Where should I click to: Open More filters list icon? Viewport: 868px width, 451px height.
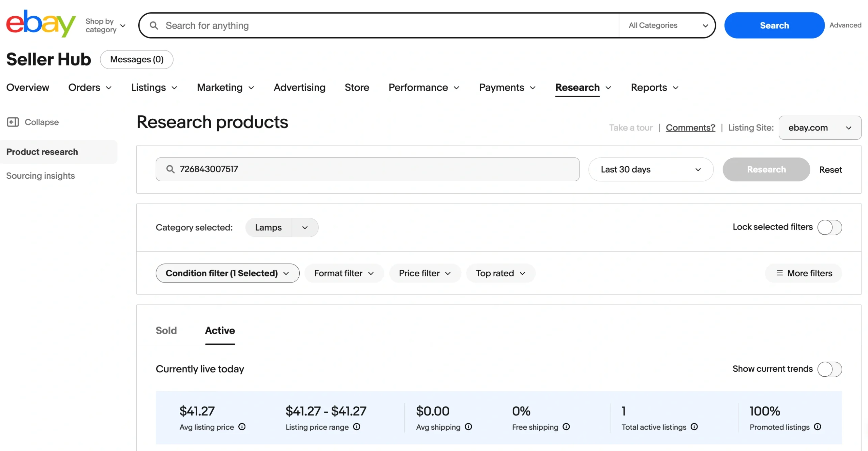(x=780, y=273)
